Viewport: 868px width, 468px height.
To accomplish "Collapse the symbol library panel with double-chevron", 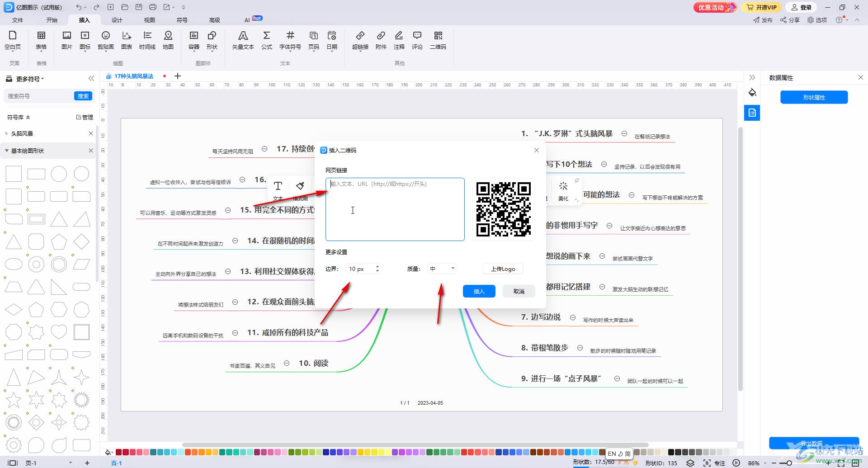I will pyautogui.click(x=91, y=78).
